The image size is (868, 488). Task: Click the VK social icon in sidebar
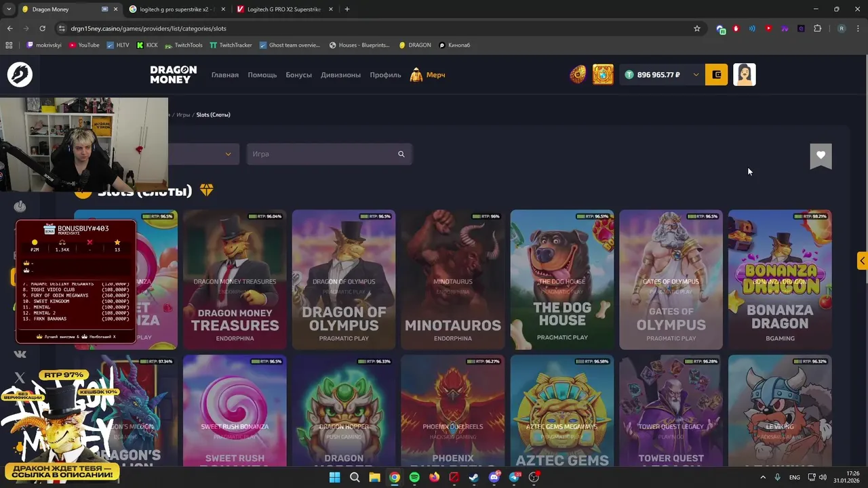(20, 353)
